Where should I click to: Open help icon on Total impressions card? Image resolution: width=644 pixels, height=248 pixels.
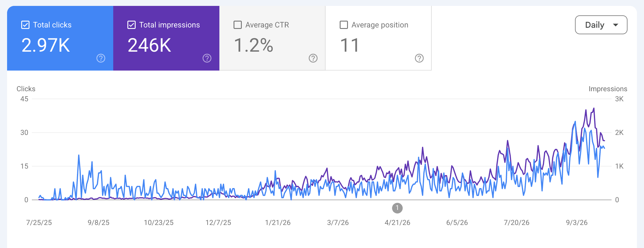click(207, 58)
